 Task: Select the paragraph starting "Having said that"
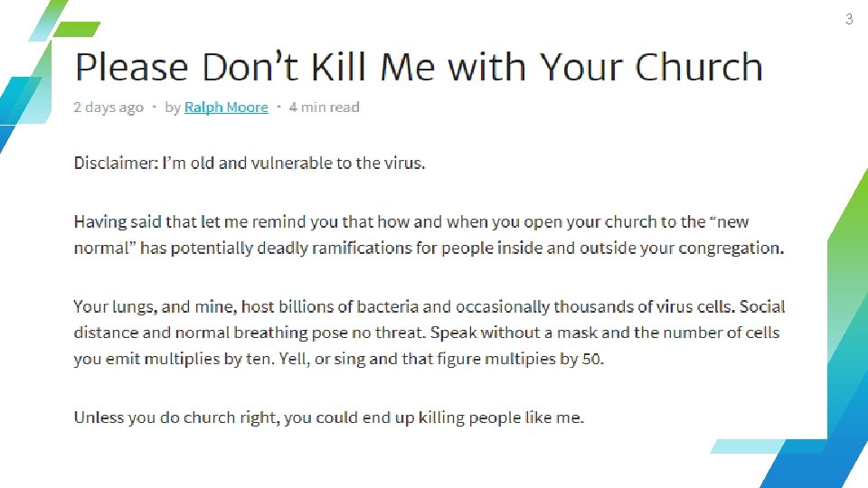click(429, 234)
